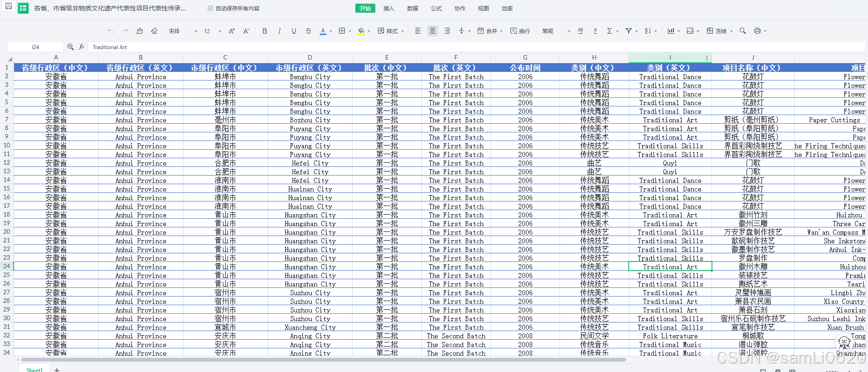This screenshot has width=868, height=372.
Task: Click the undo arrow in the toolbar
Action: pos(111,31)
